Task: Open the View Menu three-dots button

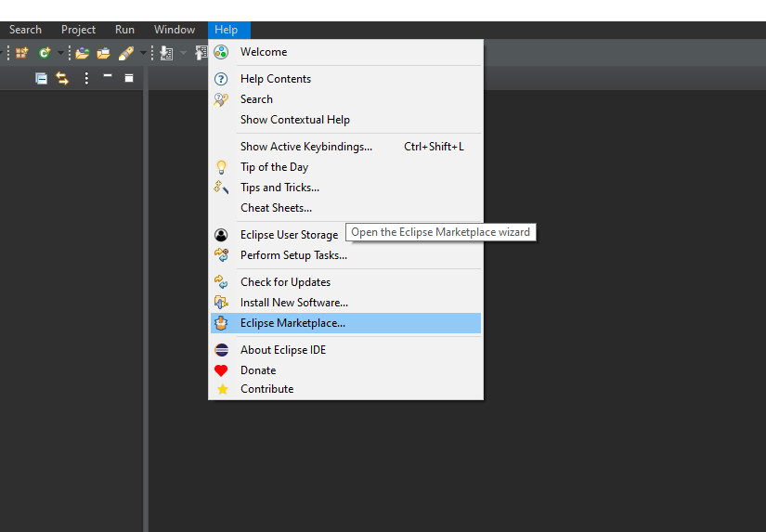Action: [86, 78]
